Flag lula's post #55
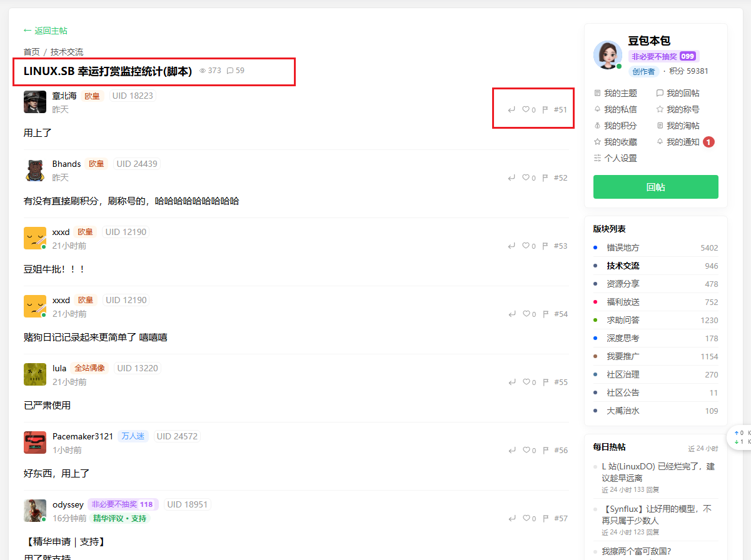Image resolution: width=751 pixels, height=560 pixels. (x=545, y=382)
